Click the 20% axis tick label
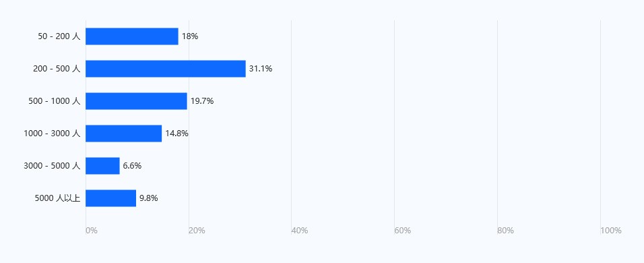The width and height of the screenshot is (644, 263). pyautogui.click(x=197, y=231)
